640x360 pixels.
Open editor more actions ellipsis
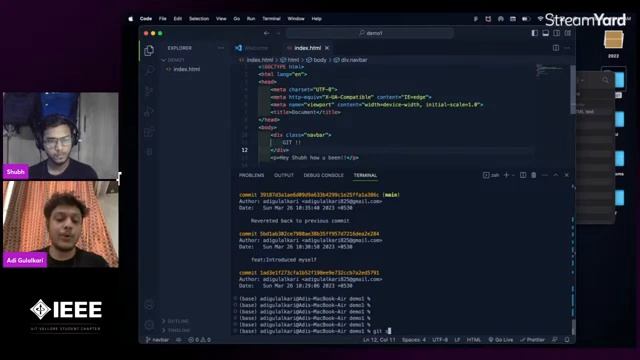pos(567,48)
